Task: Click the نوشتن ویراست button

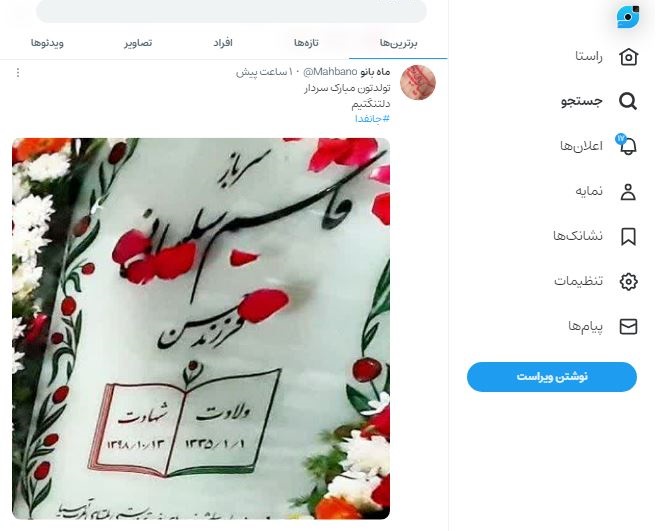Action: pyautogui.click(x=551, y=377)
